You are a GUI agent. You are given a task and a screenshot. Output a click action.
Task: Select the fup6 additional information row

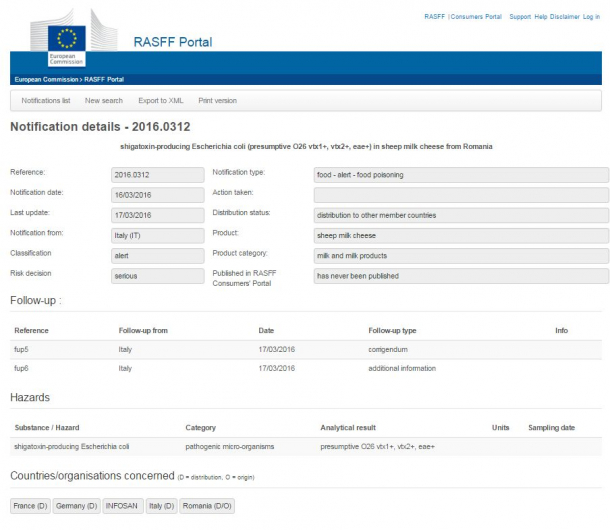306,368
